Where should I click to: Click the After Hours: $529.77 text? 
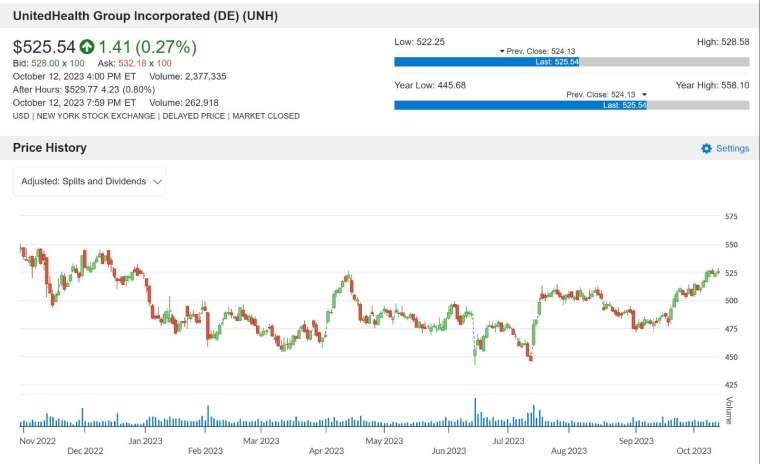pyautogui.click(x=57, y=89)
